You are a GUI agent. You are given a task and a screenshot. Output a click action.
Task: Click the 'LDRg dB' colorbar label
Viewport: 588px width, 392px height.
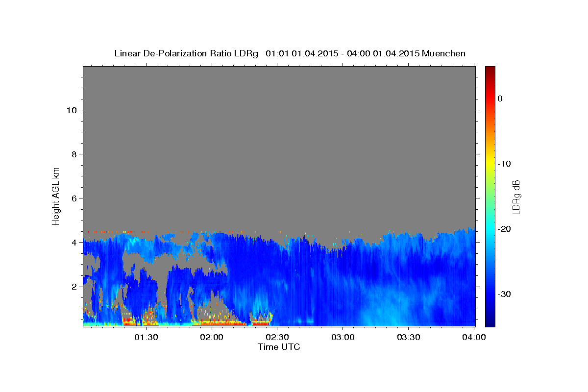click(x=515, y=196)
